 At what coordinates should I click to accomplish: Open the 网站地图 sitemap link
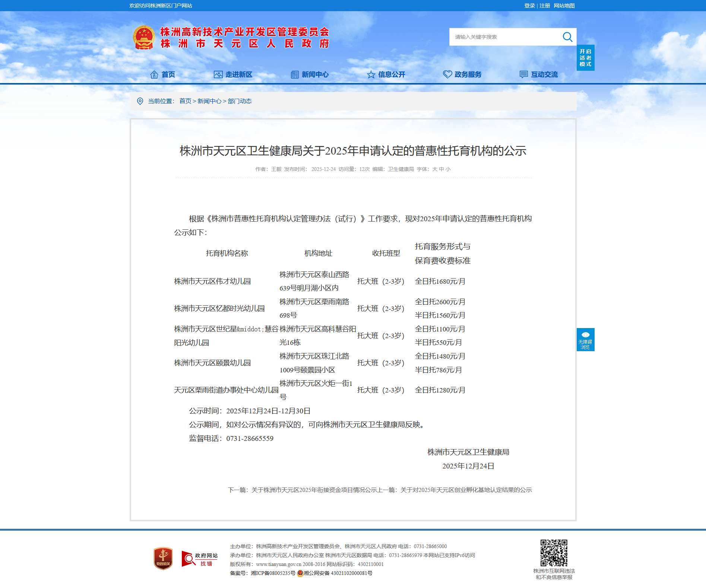click(x=564, y=6)
